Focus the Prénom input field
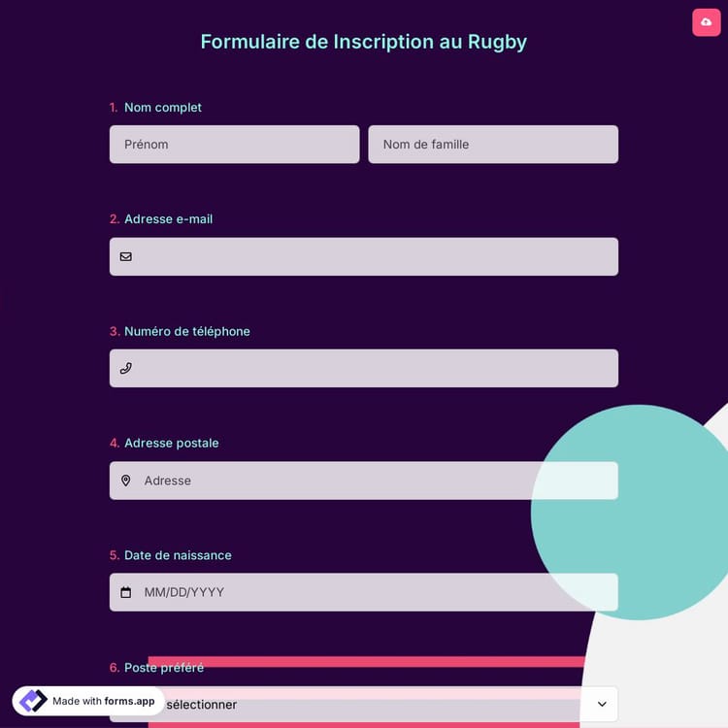 point(234,145)
